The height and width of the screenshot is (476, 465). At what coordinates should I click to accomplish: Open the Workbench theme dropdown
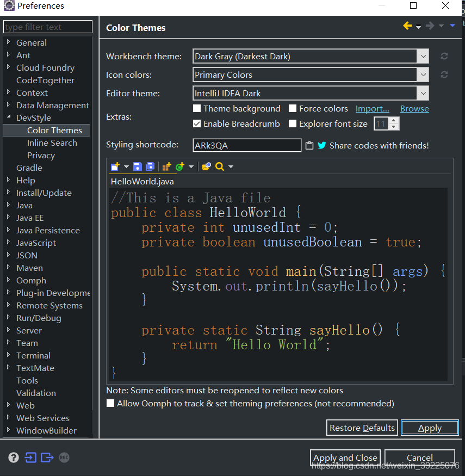(423, 56)
